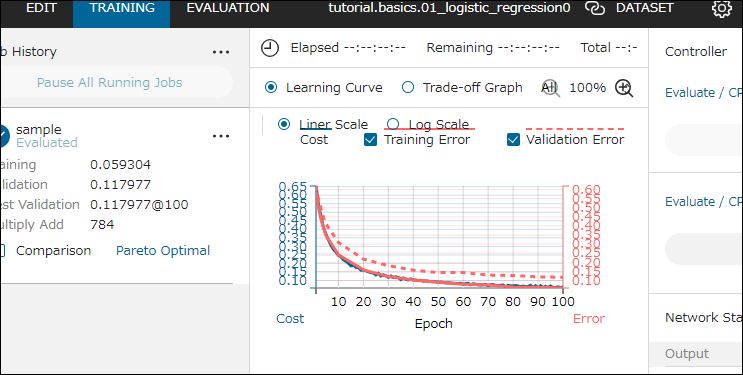Open Job History three-dot menu
Viewport: 743px width, 375px height.
tap(221, 52)
